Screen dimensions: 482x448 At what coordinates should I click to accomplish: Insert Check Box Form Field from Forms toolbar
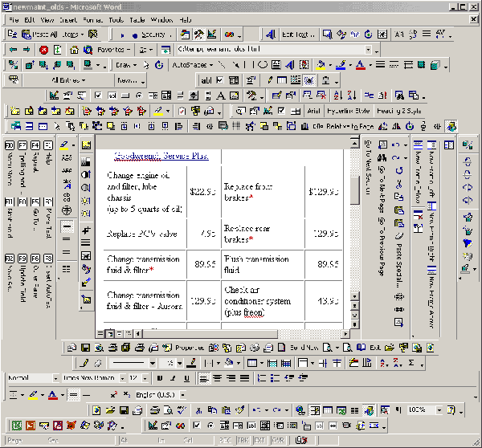click(x=220, y=80)
